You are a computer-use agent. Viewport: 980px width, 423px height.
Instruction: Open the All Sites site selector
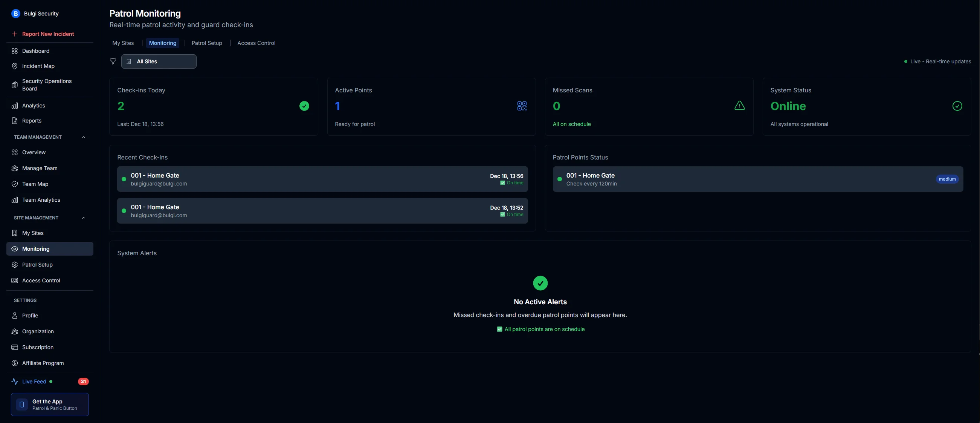pos(159,61)
